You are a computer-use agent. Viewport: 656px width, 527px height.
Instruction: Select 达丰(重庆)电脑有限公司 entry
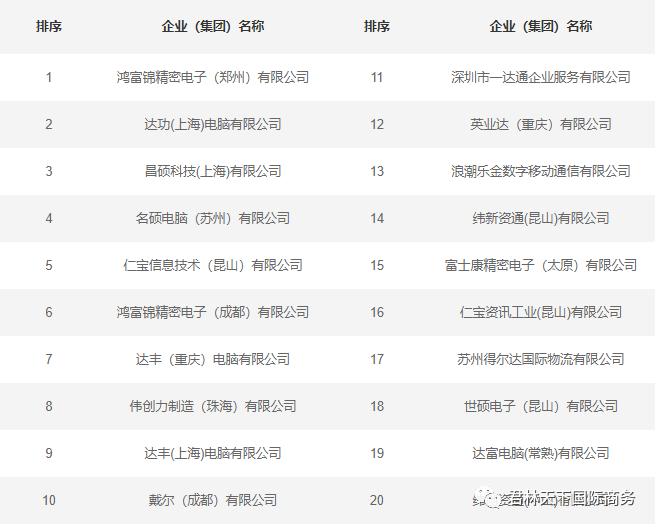click(213, 359)
